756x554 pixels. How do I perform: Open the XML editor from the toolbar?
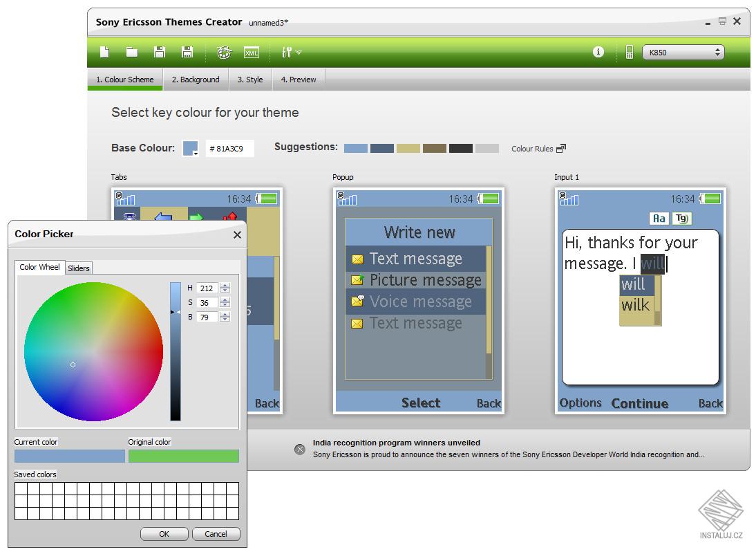pos(252,52)
